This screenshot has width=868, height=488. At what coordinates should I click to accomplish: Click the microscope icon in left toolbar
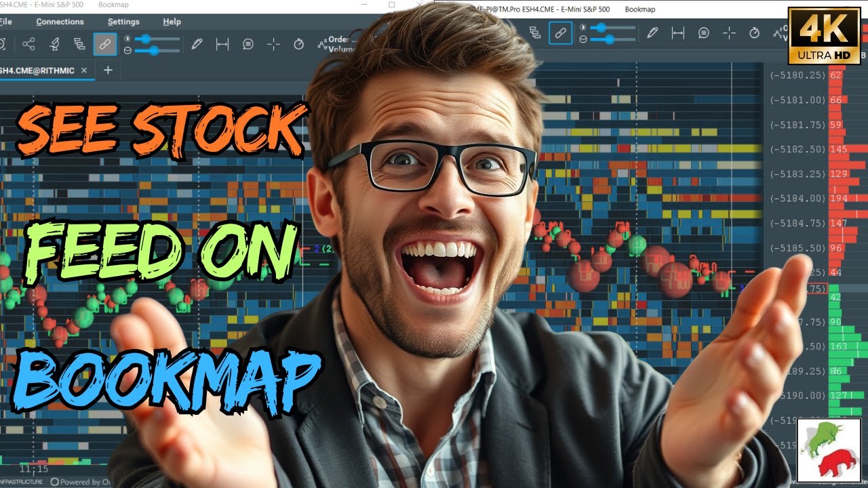(55, 44)
